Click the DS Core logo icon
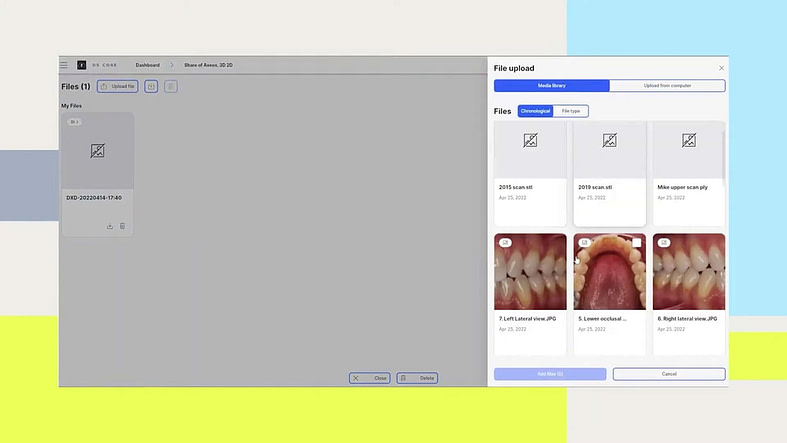 click(81, 65)
